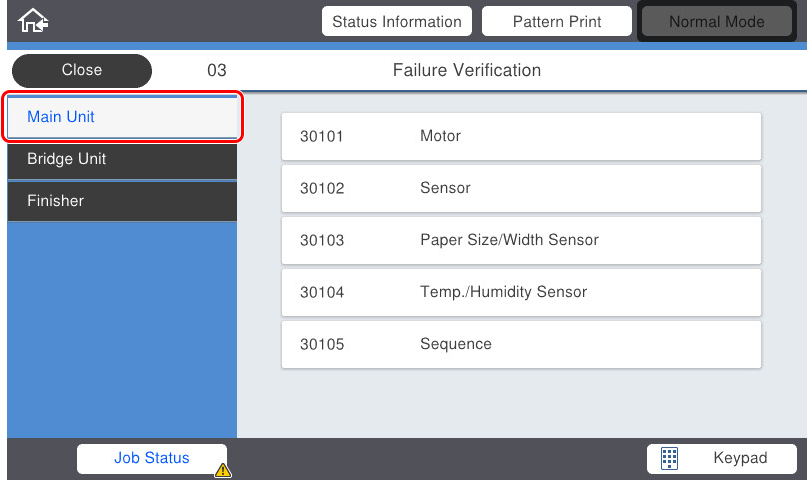The width and height of the screenshot is (808, 482).
Task: Open the 30105 Sequence item
Action: (521, 344)
